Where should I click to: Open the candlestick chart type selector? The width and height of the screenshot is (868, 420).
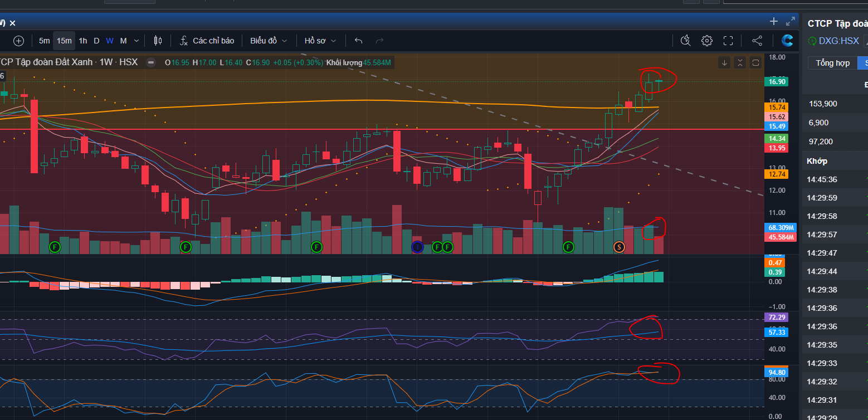click(158, 41)
